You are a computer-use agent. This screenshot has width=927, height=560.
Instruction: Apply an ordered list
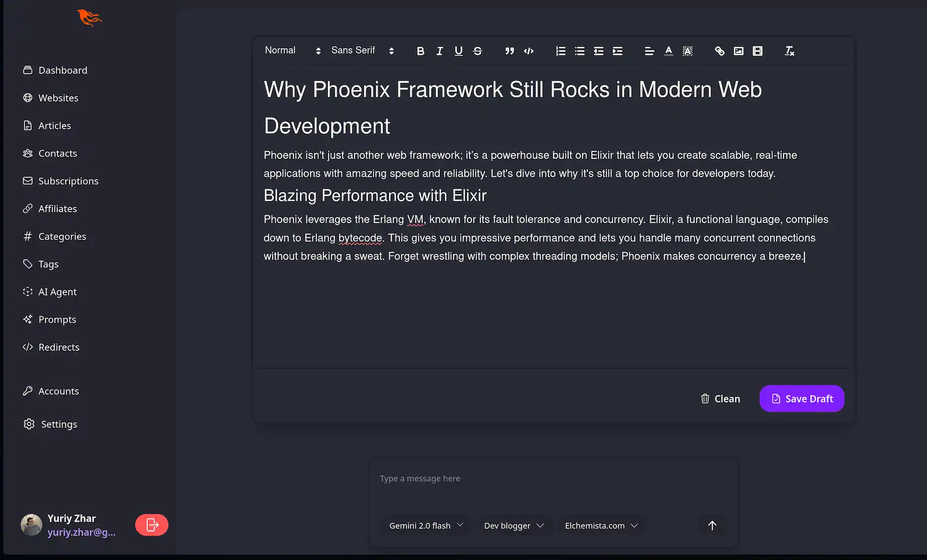[x=560, y=51]
